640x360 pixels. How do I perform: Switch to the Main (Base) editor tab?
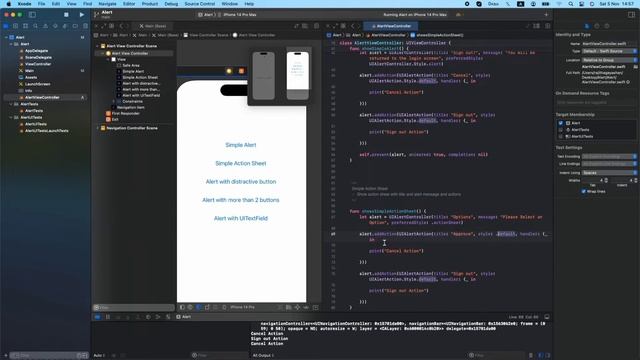[x=153, y=26]
